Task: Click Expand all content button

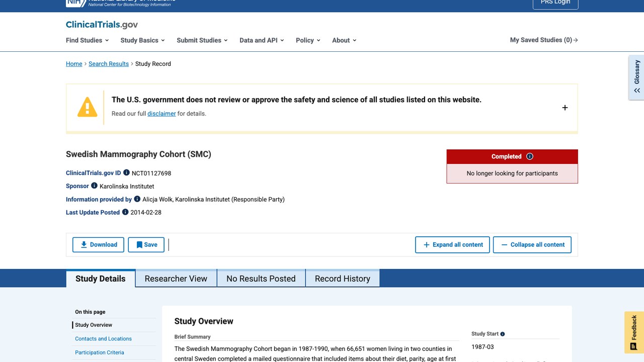Action: click(452, 245)
